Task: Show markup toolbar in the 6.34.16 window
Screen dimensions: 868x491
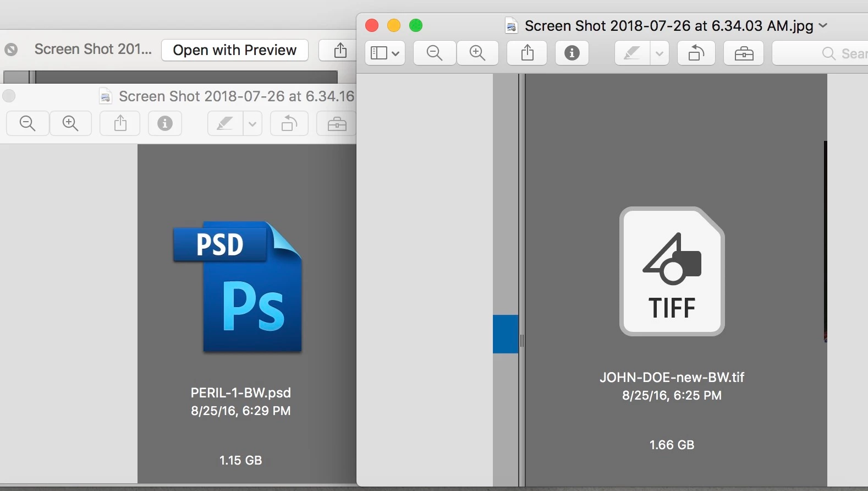Action: pyautogui.click(x=337, y=123)
